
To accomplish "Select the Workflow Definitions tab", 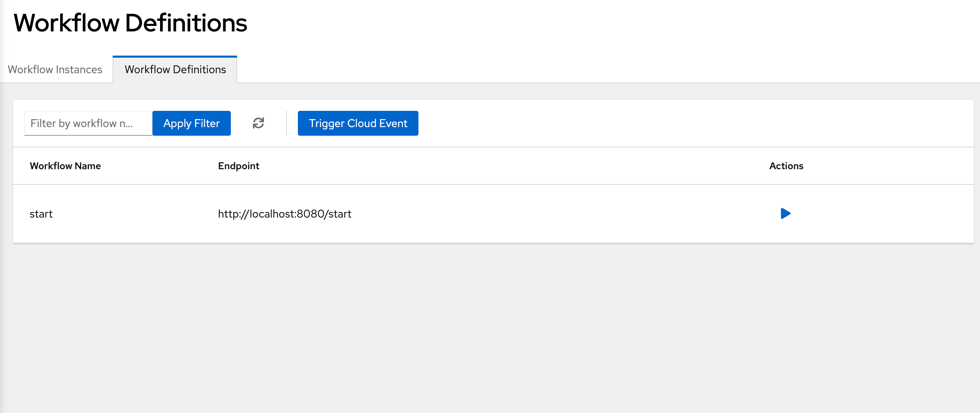I will 175,70.
